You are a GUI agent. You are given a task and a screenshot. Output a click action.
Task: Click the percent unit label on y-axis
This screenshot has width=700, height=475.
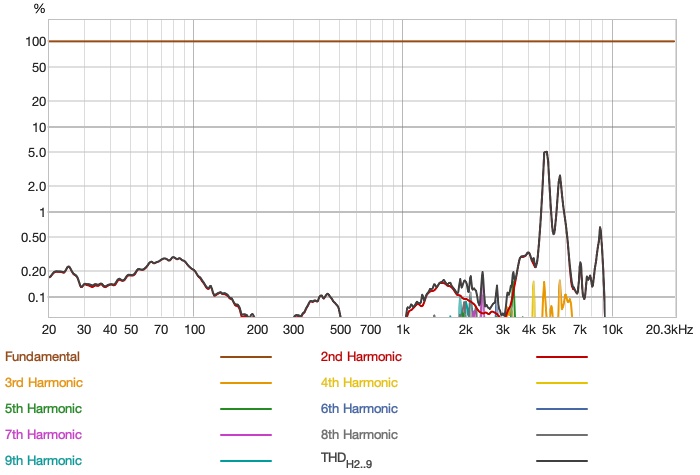pyautogui.click(x=39, y=9)
